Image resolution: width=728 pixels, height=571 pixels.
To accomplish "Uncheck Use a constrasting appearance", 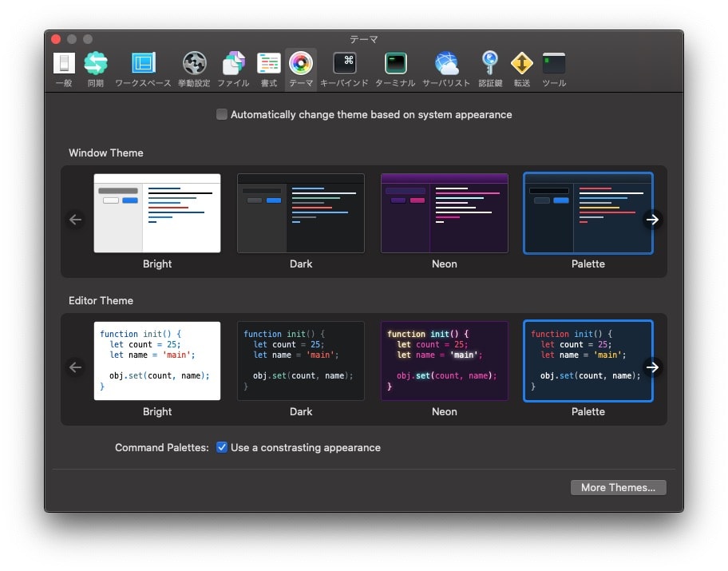I will pyautogui.click(x=221, y=447).
